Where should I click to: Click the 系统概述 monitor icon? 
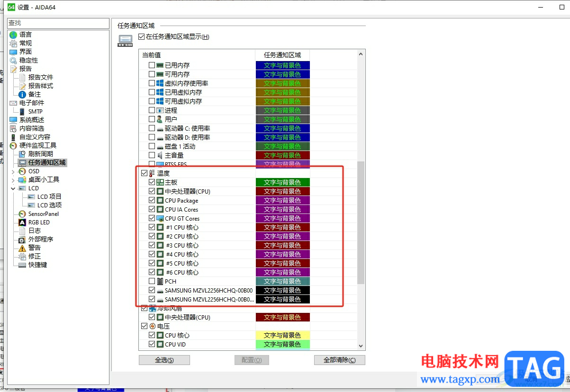[13, 120]
